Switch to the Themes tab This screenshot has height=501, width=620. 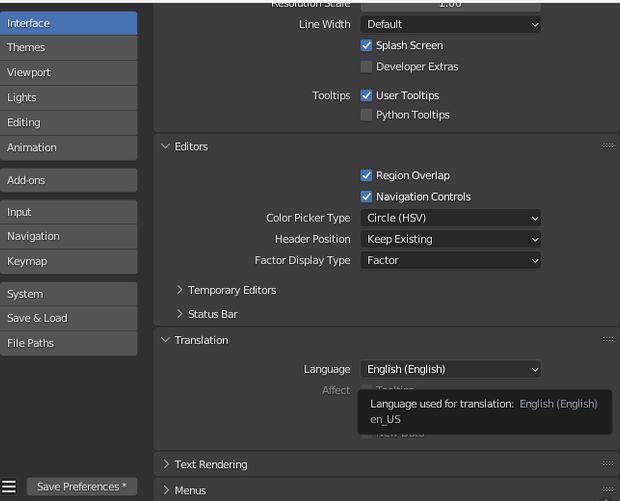[x=69, y=47]
